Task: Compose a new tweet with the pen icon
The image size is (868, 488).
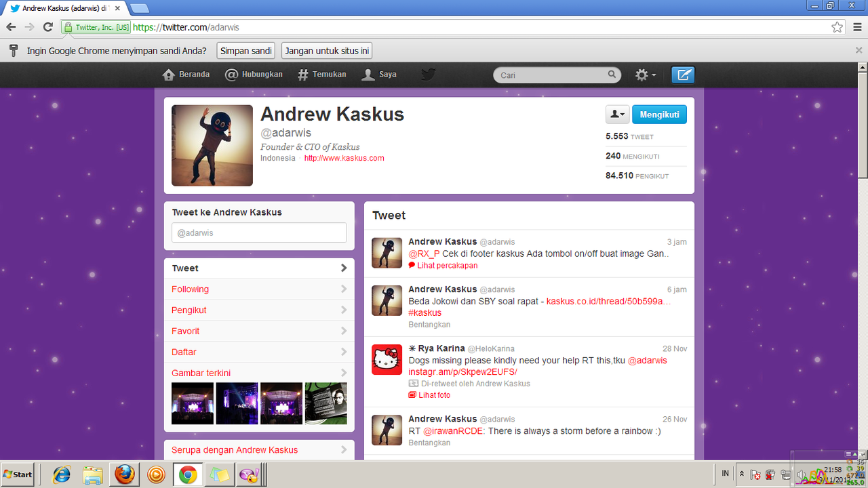Action: click(683, 75)
